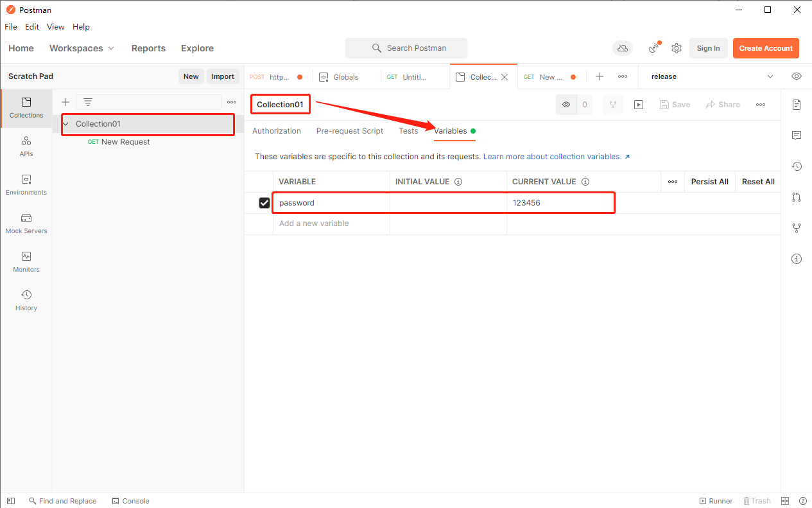812x508 pixels.
Task: Open the APIs sidebar panel
Action: coord(26,146)
